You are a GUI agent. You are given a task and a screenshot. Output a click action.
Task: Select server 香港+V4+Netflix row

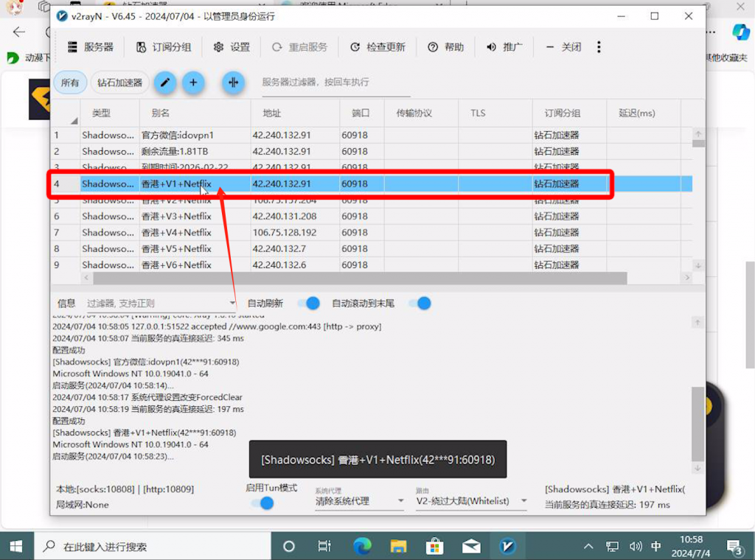pyautogui.click(x=371, y=233)
